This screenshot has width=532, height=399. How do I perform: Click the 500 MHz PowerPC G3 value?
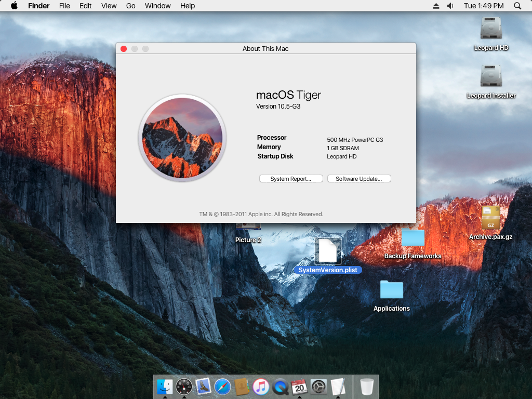point(355,140)
